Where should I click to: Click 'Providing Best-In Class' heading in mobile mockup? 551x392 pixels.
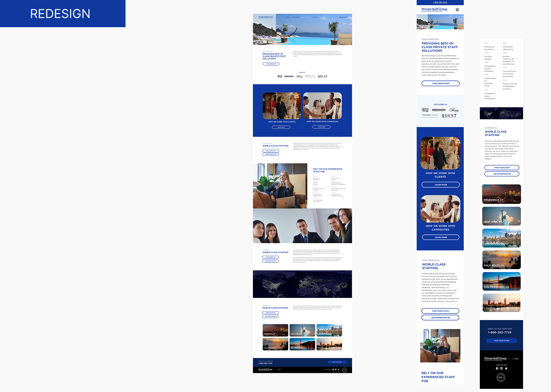(440, 47)
